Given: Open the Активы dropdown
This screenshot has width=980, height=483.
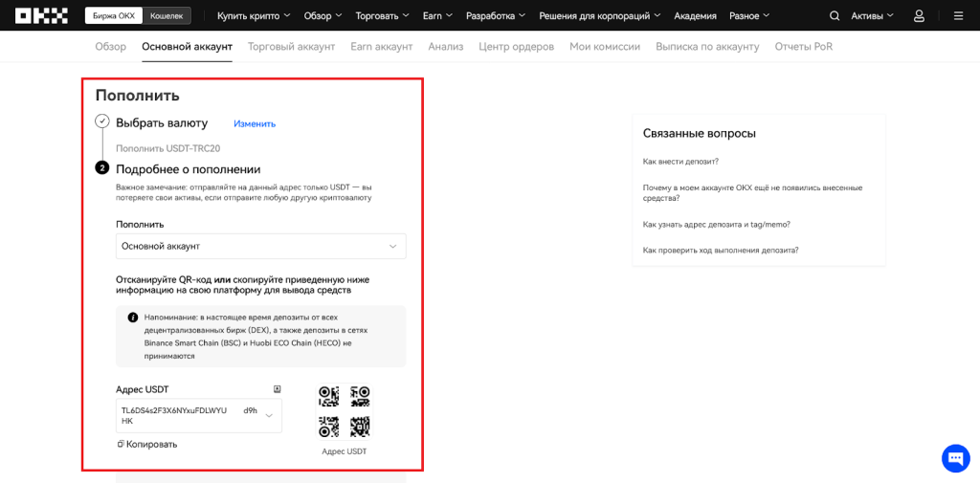Looking at the screenshot, I should pyautogui.click(x=872, y=16).
